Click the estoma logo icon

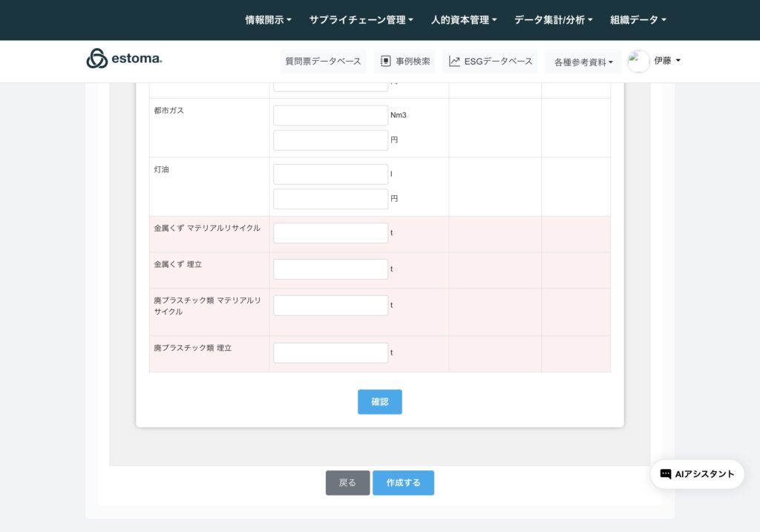click(x=96, y=59)
